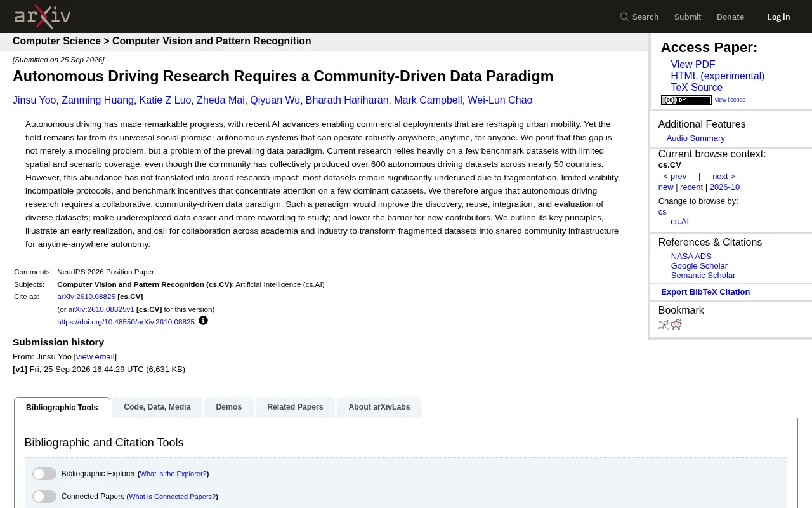Click Log in
812x508 pixels.
778,17
